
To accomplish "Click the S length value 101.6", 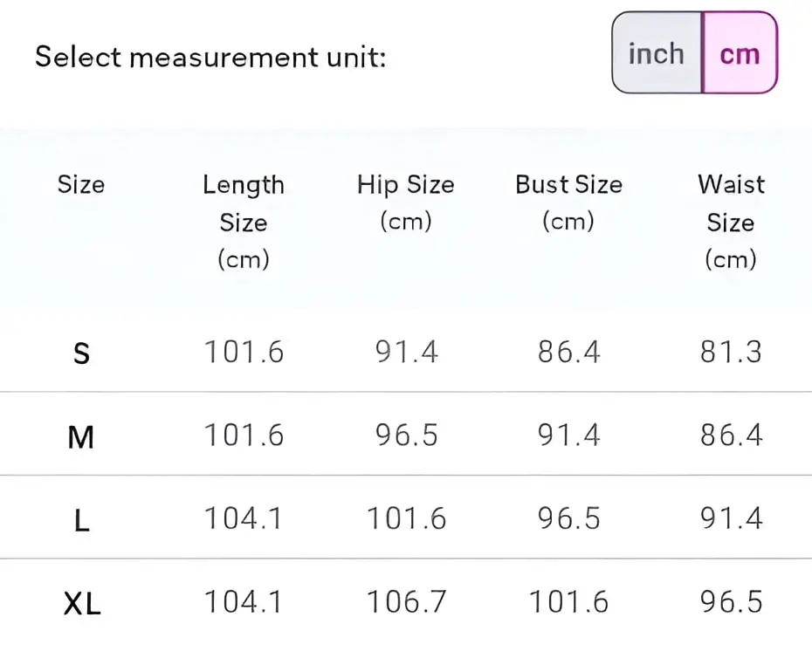I will point(244,352).
